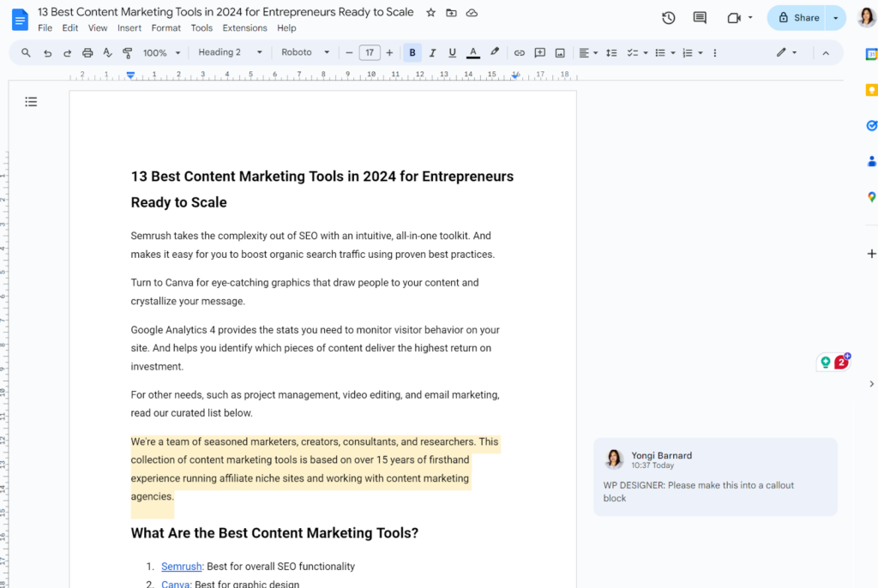Viewport: 878px width, 588px height.
Task: Expand the 100% zoom dropdown
Action: [x=161, y=53]
